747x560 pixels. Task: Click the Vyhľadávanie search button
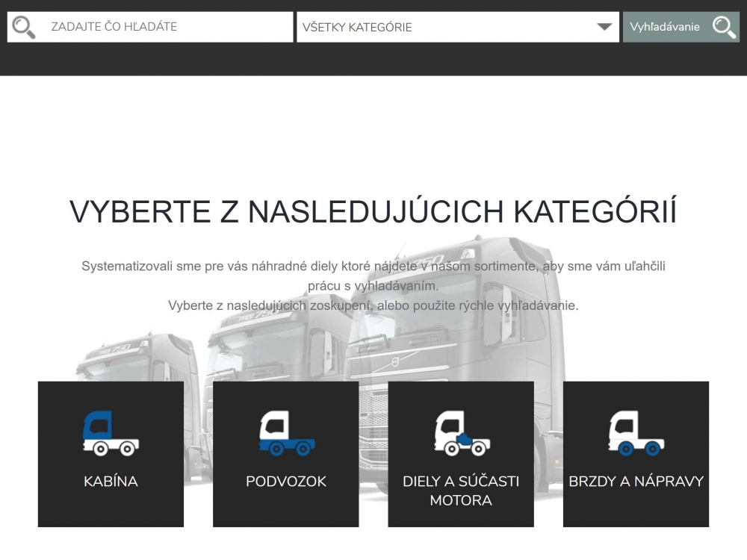[681, 27]
